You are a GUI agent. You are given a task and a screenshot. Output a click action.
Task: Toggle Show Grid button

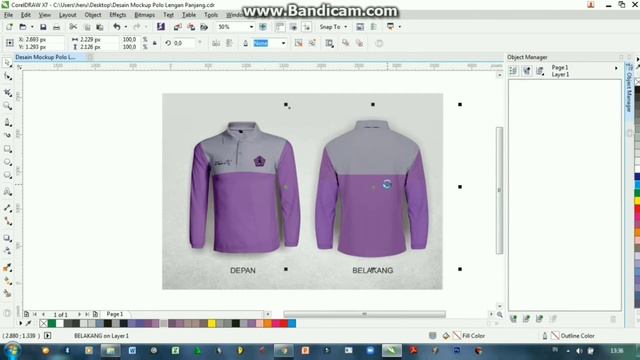(293, 27)
